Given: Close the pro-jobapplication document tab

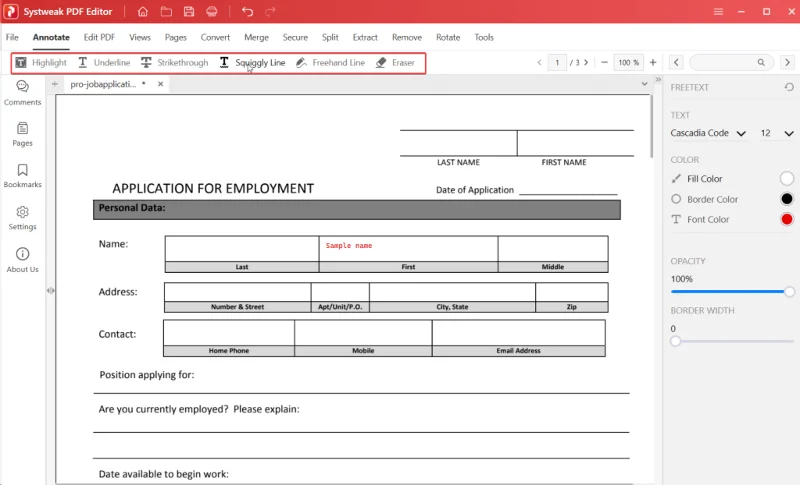Looking at the screenshot, I should point(160,85).
